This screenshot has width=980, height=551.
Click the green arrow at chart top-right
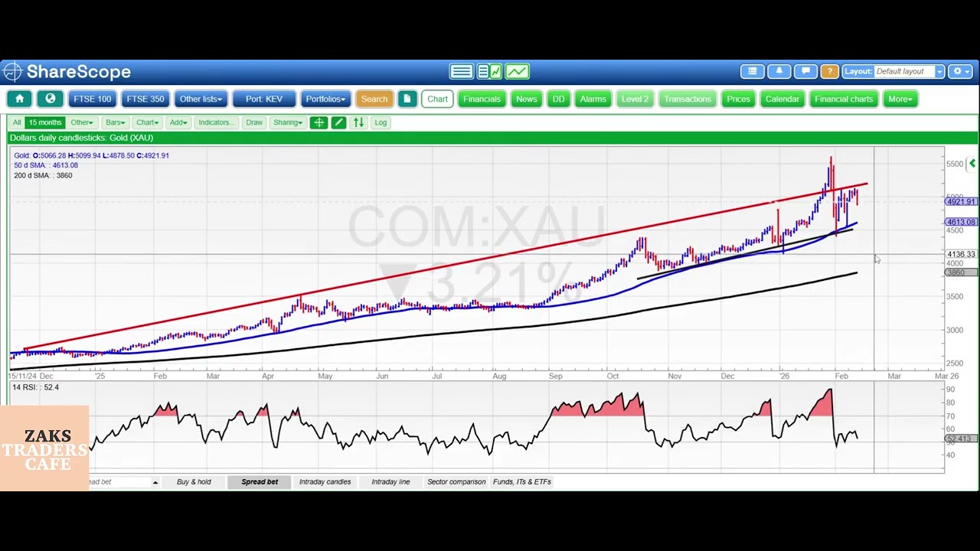(x=972, y=164)
